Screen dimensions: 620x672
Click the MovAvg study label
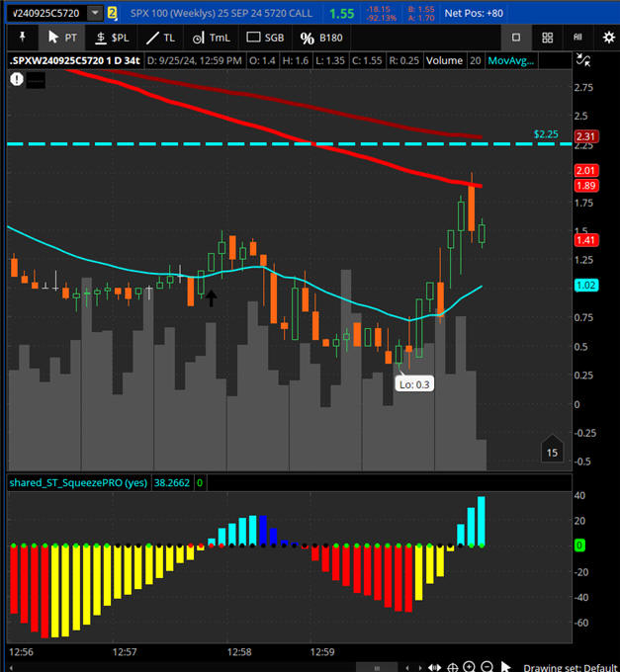pyautogui.click(x=510, y=61)
